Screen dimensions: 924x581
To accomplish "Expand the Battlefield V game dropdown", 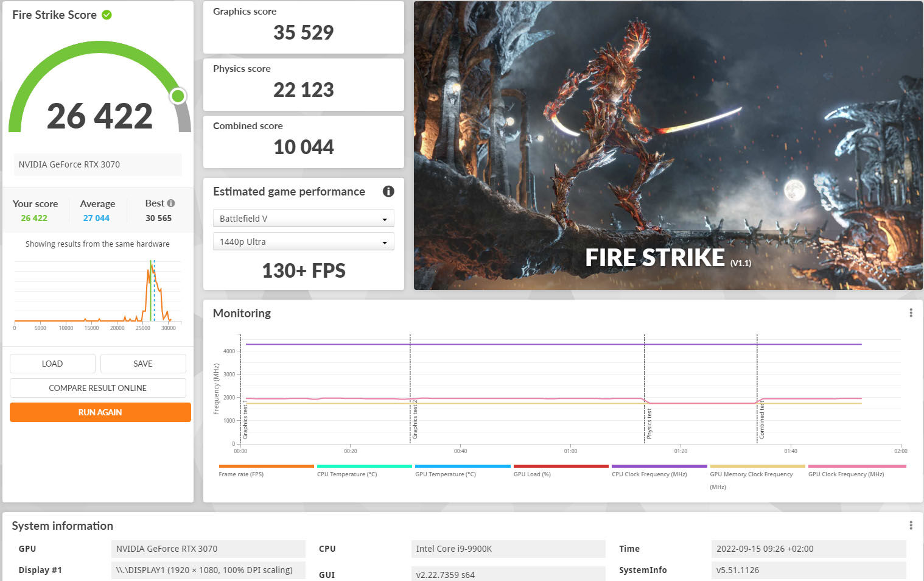I will pyautogui.click(x=303, y=218).
